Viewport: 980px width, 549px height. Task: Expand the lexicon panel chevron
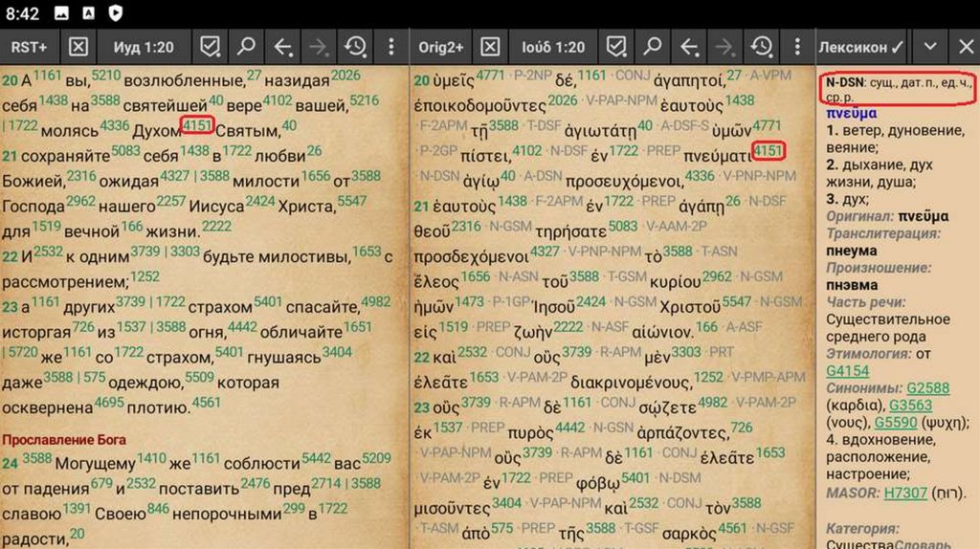pos(928,47)
